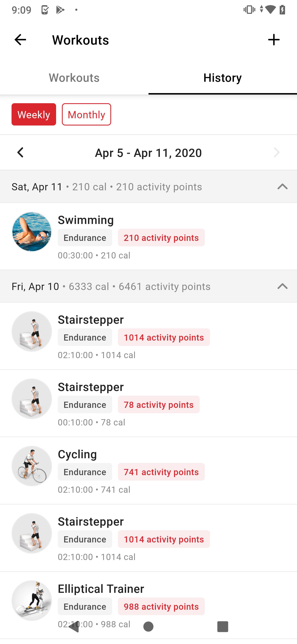Screen dimensions: 297x644
Task: Tap the 210 activity points Swimming badge
Action: coord(161,238)
